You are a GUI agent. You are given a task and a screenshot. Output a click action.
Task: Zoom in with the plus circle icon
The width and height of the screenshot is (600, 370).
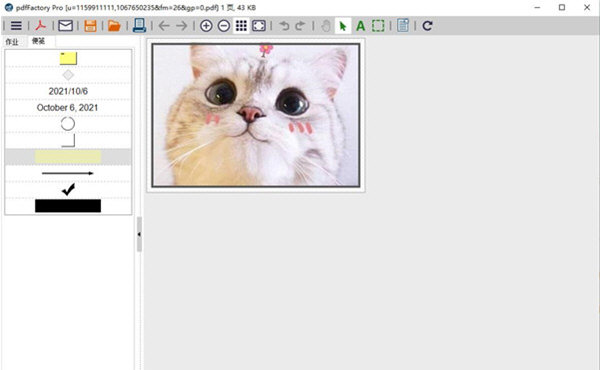206,26
